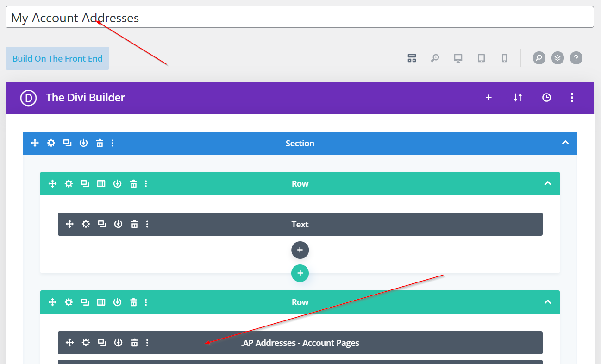Select the zoom out view icon
This screenshot has width=601, height=364.
[x=435, y=58]
